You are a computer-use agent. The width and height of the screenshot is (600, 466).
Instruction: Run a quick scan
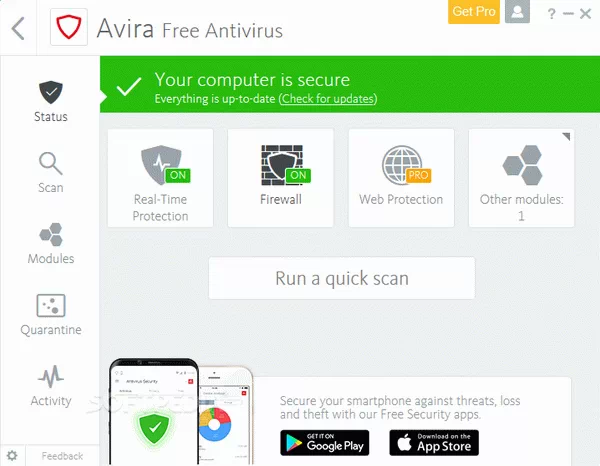tap(342, 278)
